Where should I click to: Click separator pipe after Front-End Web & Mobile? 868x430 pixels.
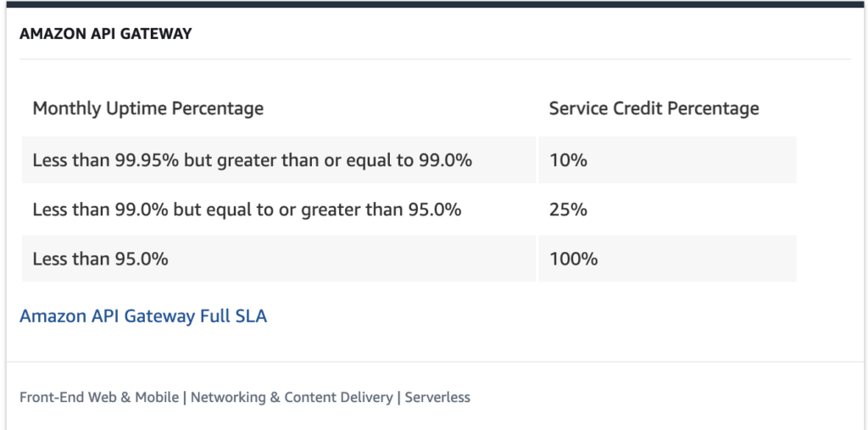(x=185, y=397)
